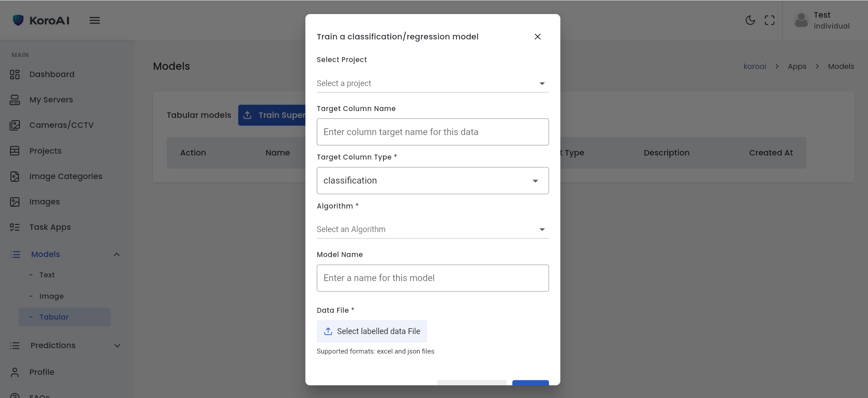Click the KoroAI shield logo
The height and width of the screenshot is (398, 868).
[18, 20]
